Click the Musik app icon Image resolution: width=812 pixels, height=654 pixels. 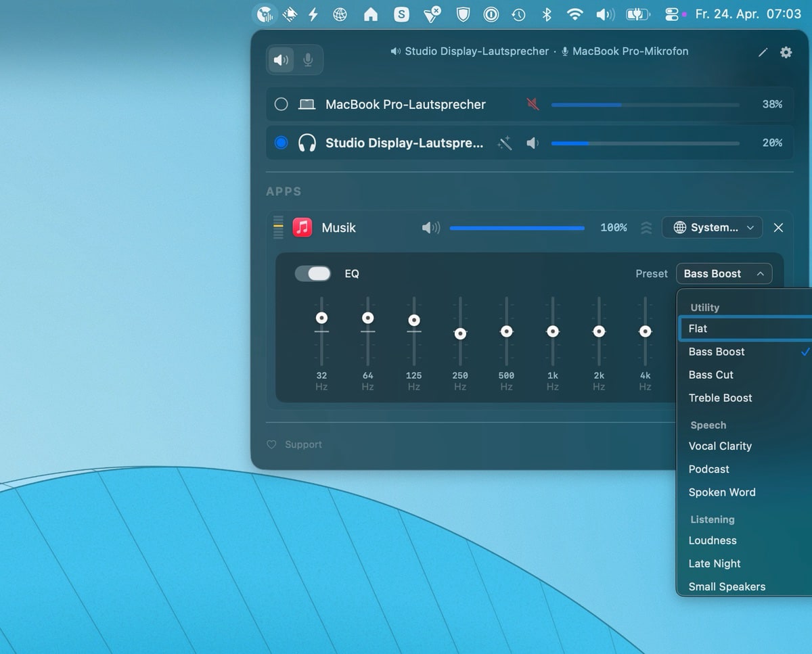tap(302, 227)
